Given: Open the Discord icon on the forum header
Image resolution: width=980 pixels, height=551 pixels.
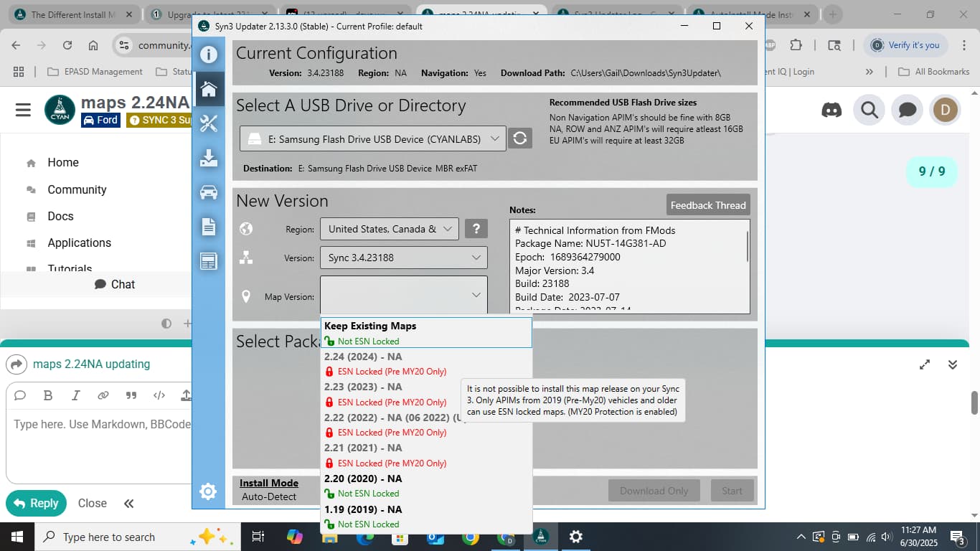Looking at the screenshot, I should (831, 110).
